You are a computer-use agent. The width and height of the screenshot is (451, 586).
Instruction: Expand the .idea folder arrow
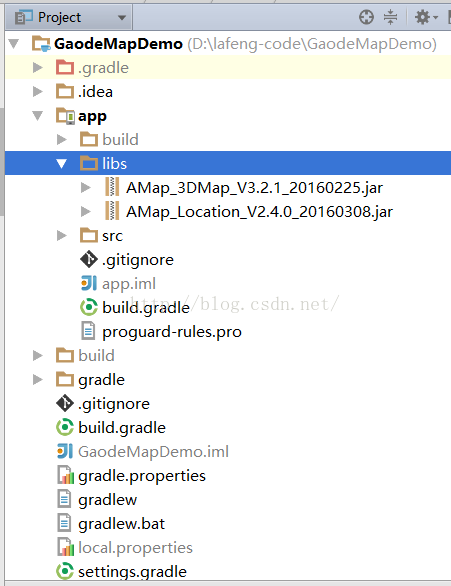click(x=38, y=92)
